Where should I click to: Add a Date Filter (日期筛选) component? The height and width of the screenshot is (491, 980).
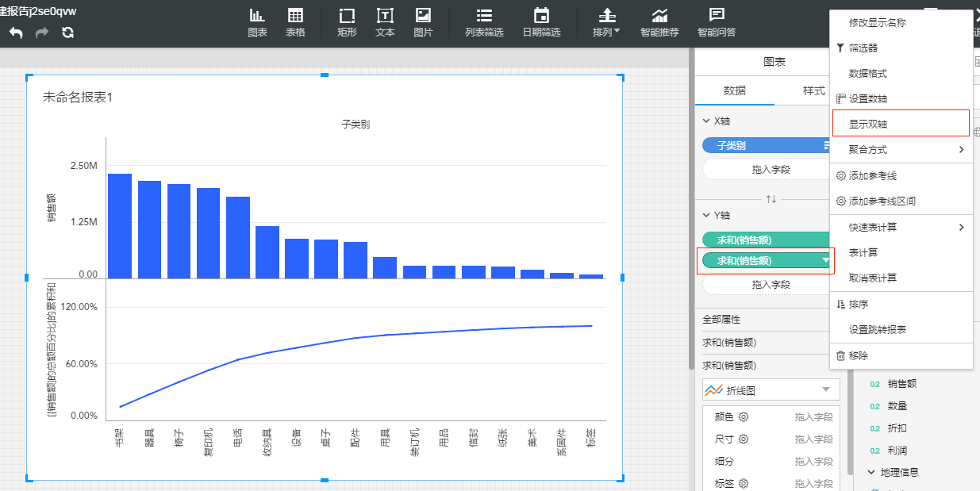pos(541,22)
